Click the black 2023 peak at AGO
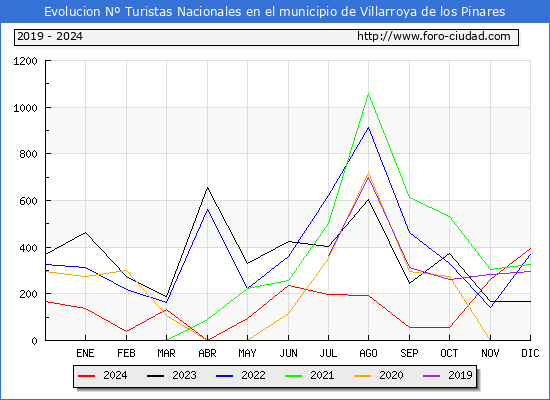Image resolution: width=550 pixels, height=400 pixels. tap(368, 200)
